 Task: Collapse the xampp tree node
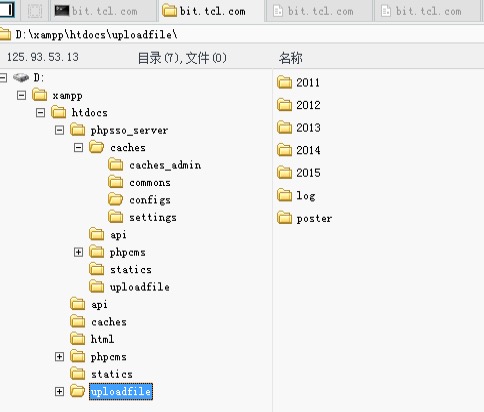tap(21, 96)
